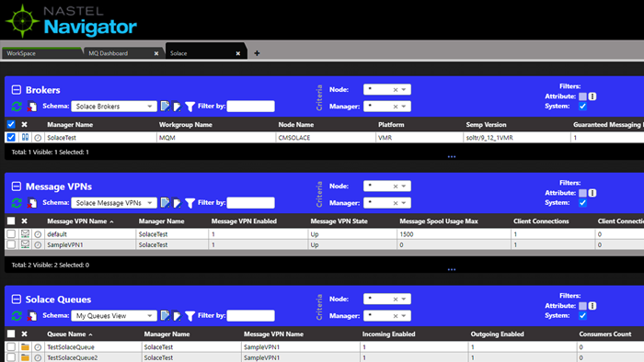The height and width of the screenshot is (362, 644).
Task: Click the Message VPNs edit schema icon
Action: pyautogui.click(x=165, y=202)
